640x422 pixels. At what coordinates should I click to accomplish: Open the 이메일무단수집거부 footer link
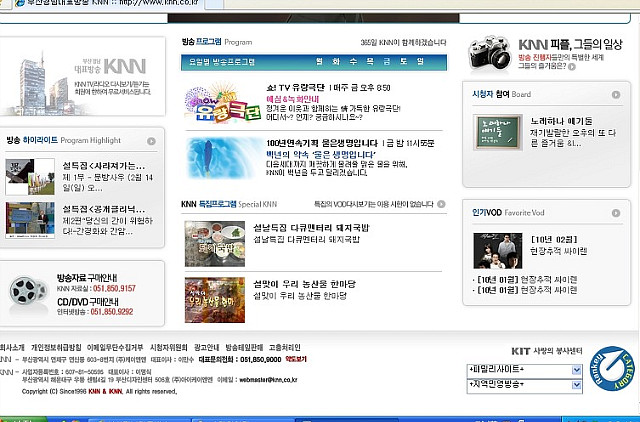(115, 348)
